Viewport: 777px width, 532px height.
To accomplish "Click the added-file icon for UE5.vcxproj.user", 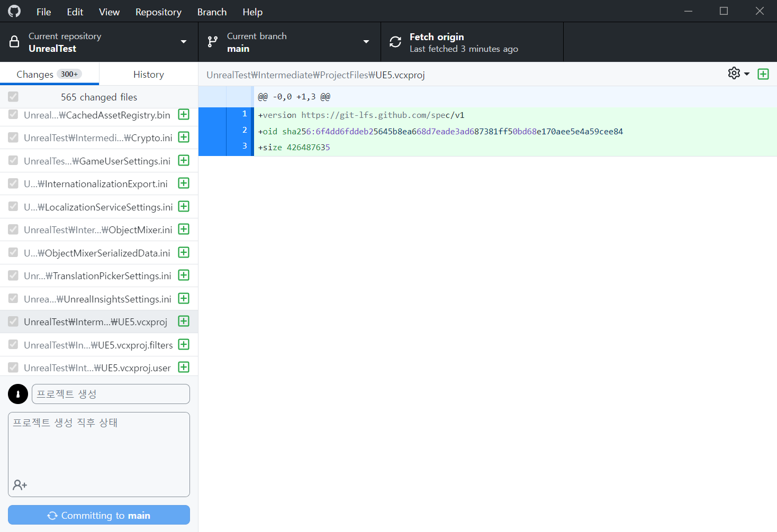I will [184, 367].
